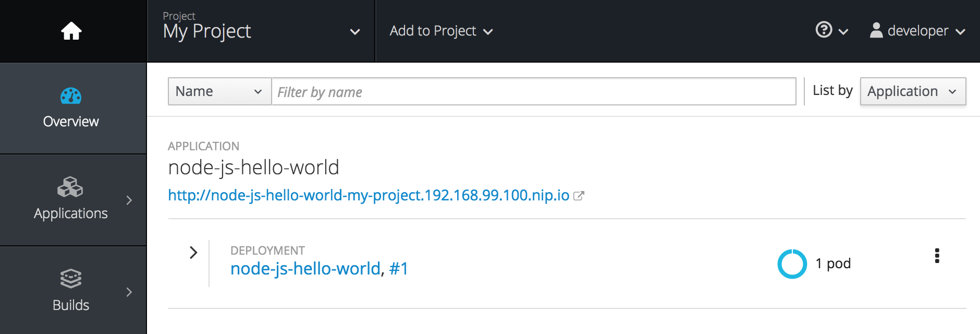Click the APPLICATION label text
This screenshot has height=334, width=980.
(x=203, y=146)
